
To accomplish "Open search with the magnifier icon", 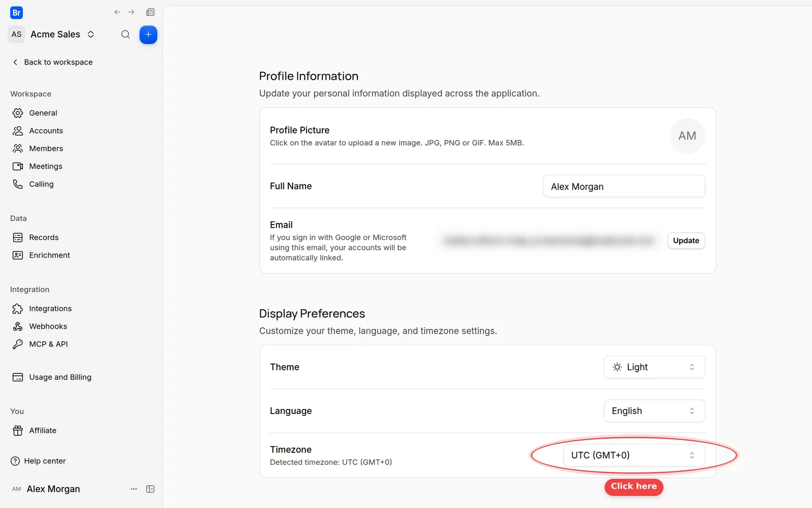I will [x=125, y=35].
